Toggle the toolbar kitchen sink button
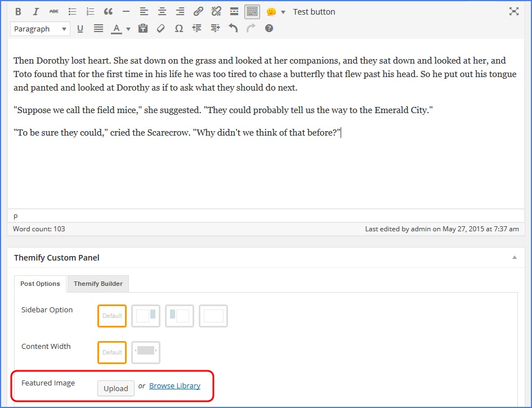 coord(252,12)
